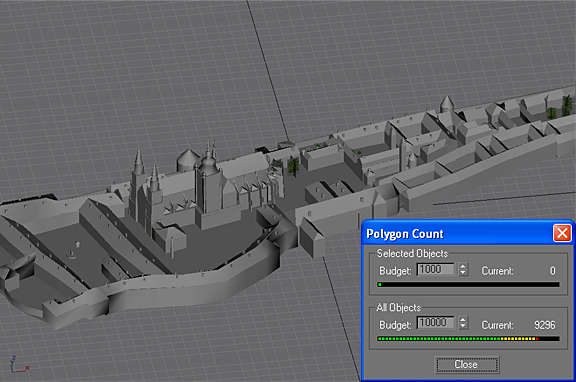Increase the Selected Objects budget spinner
Image resolution: width=576 pixels, height=382 pixels.
point(463,267)
